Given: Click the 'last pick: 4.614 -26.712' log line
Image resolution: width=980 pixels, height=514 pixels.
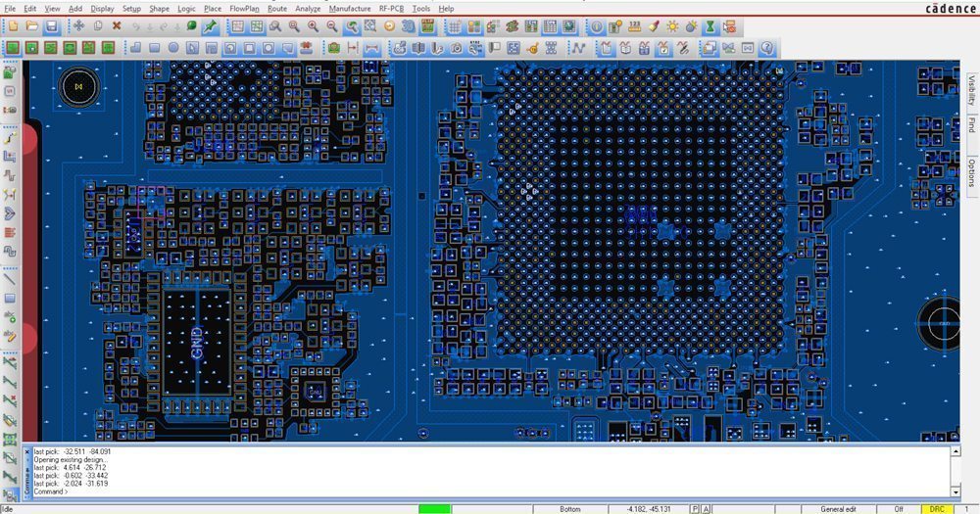Looking at the screenshot, I should 70,467.
